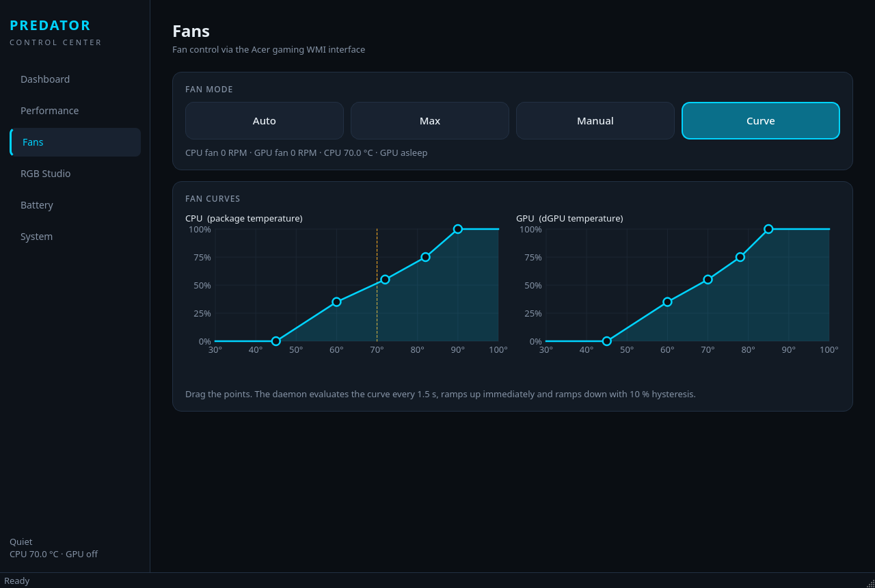Viewport: 875px width, 588px height.
Task: Click the Quiet profile label in sidebar
Action: point(21,542)
